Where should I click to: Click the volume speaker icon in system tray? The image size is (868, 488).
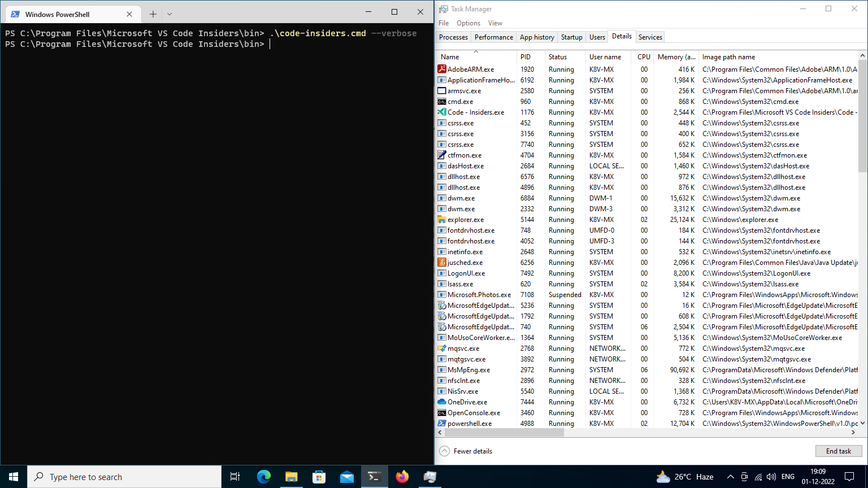coord(772,477)
